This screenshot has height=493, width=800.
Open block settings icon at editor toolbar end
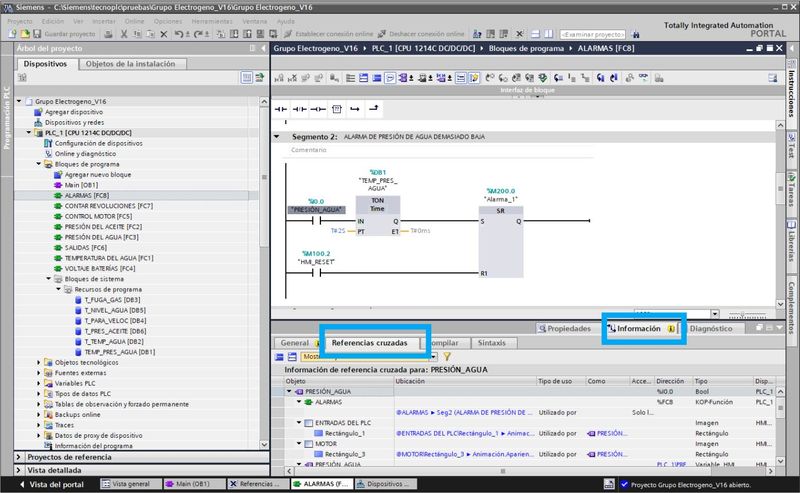[773, 78]
